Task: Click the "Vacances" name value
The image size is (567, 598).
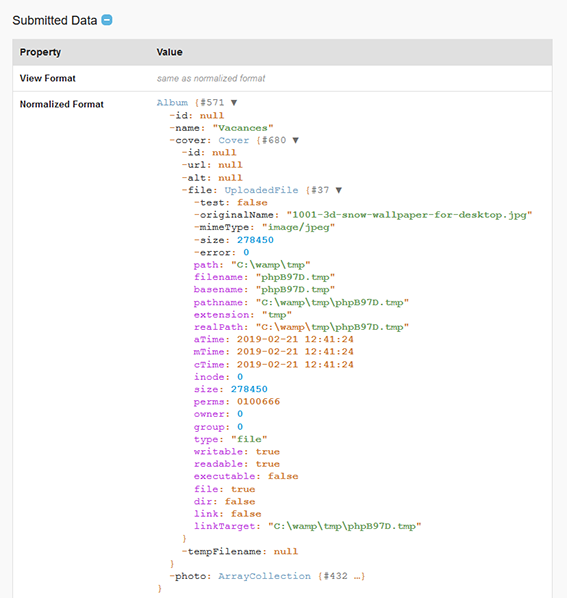Action: 243,128
